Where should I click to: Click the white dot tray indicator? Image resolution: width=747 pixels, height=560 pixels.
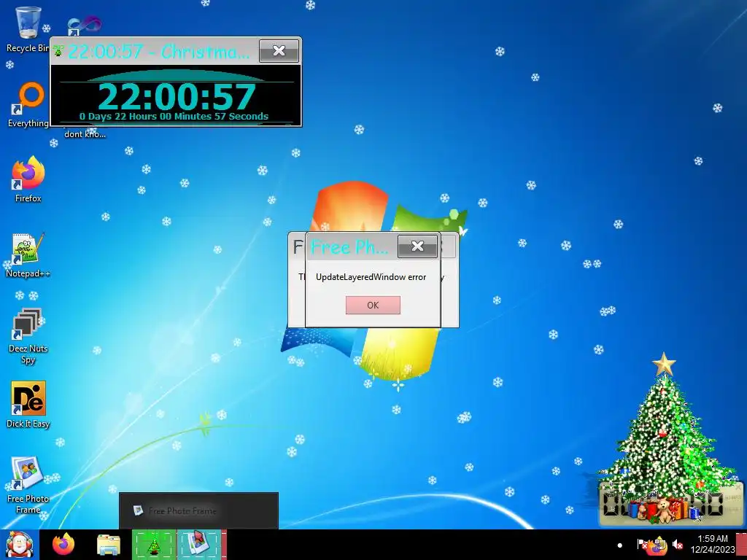point(619,545)
